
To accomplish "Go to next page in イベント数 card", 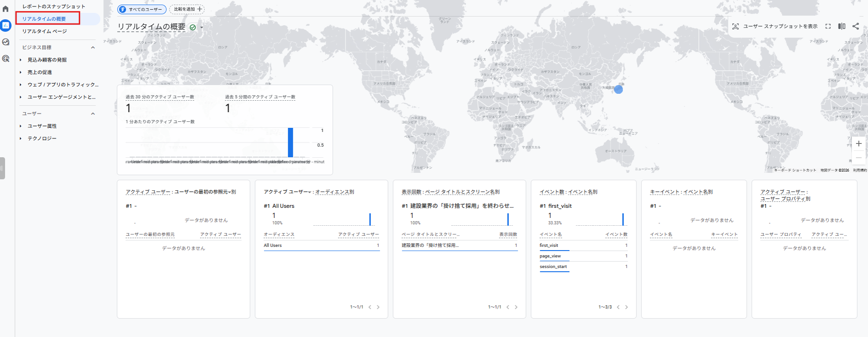I will click(x=626, y=307).
